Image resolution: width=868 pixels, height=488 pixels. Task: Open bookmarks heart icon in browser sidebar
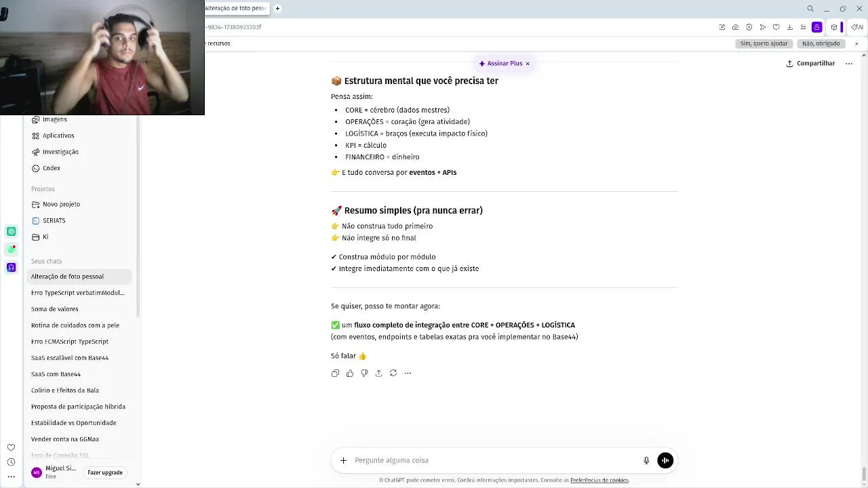point(11,447)
